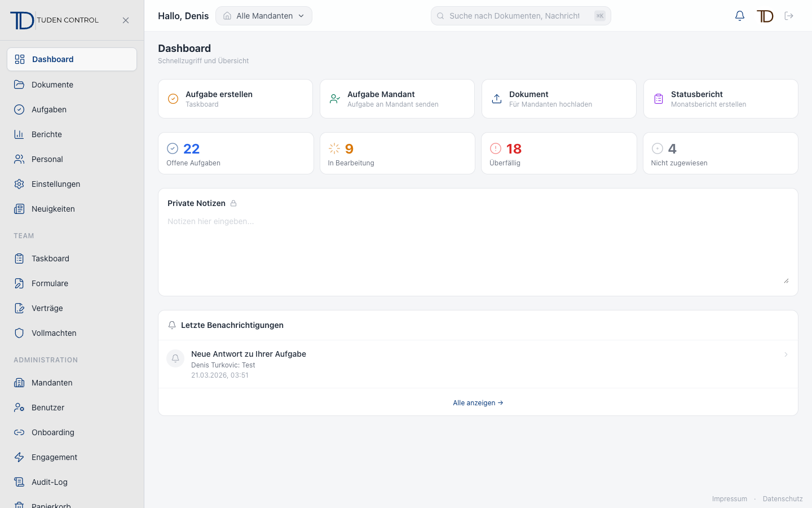Click the Aufgaben checkmark icon in sidebar
Image resolution: width=812 pixels, height=508 pixels.
[x=19, y=110]
